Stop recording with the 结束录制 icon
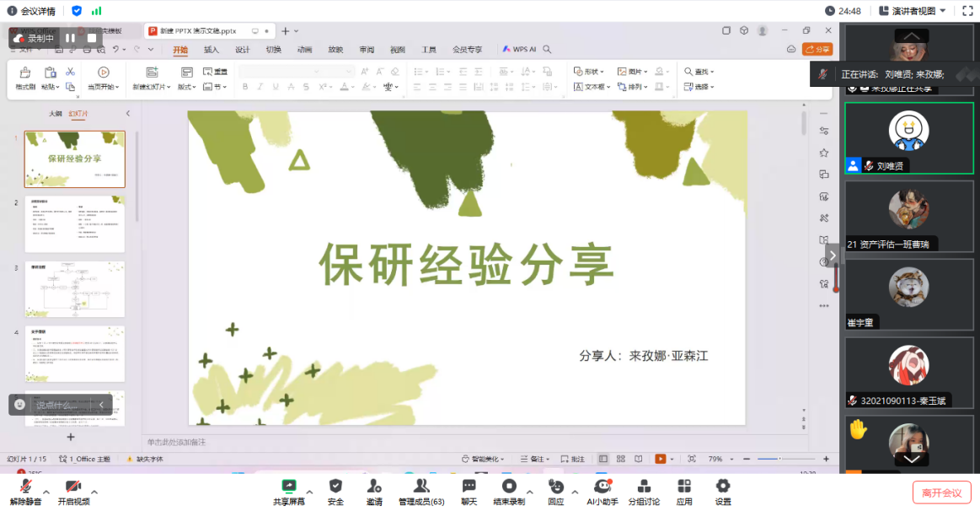The height and width of the screenshot is (511, 980). pos(510,487)
